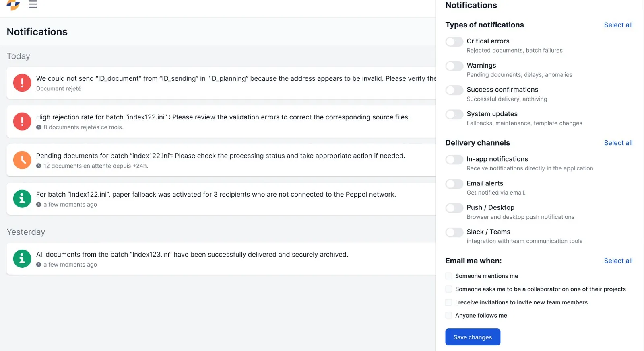Click small clock icon under Index123.ini message

pos(39,265)
